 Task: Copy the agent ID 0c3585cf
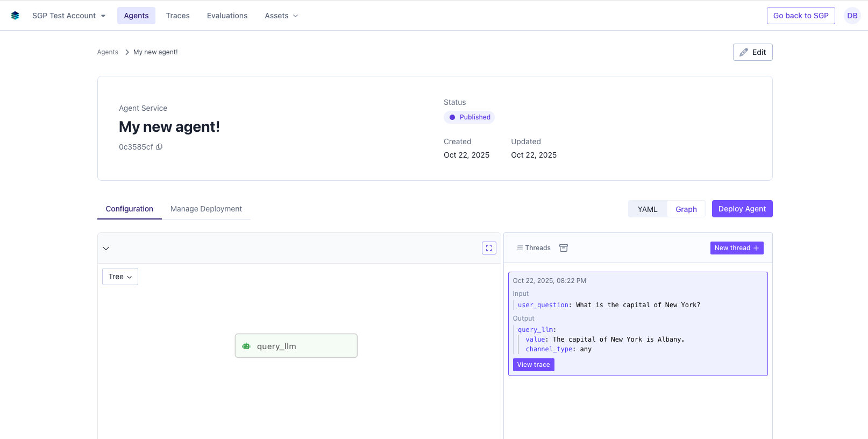tap(159, 147)
